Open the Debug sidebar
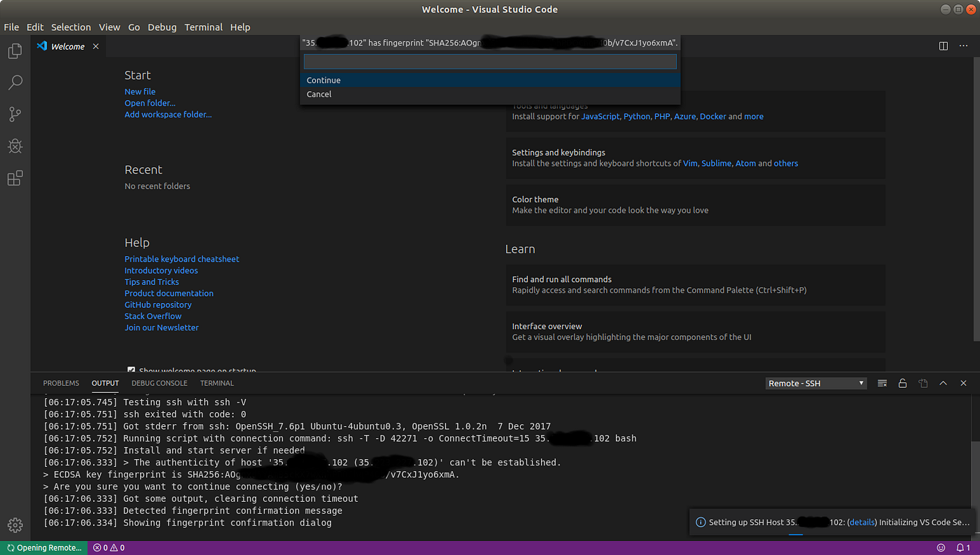 pyautogui.click(x=15, y=146)
